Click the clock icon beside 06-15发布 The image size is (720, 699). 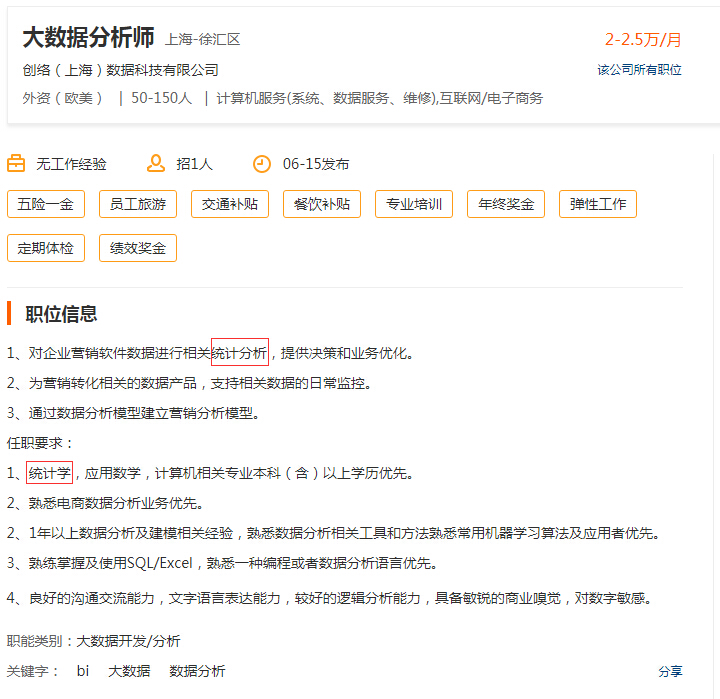261,164
